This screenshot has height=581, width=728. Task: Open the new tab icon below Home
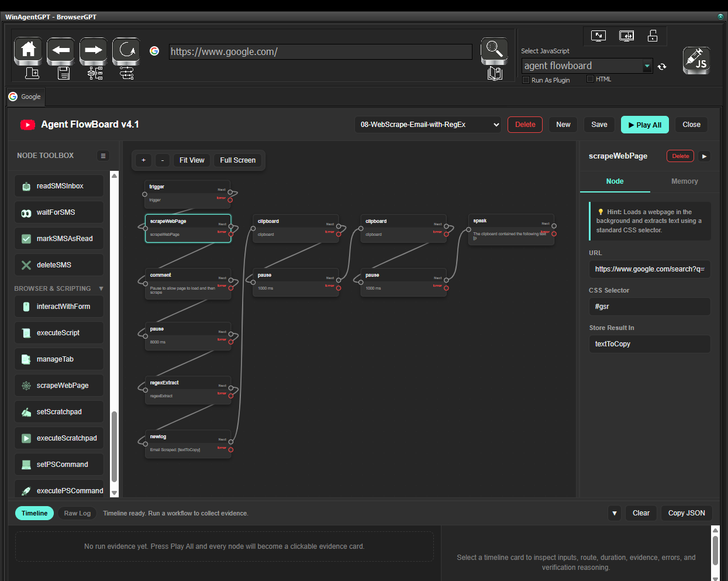click(x=32, y=73)
